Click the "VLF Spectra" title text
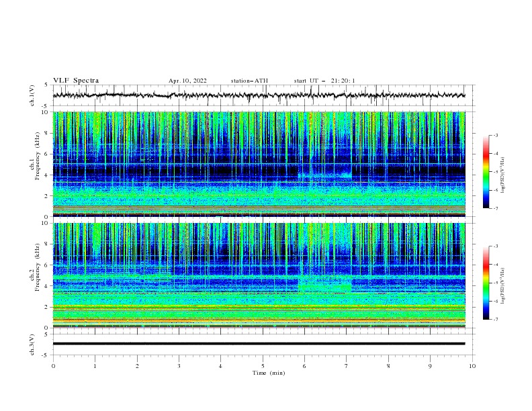 coord(76,81)
